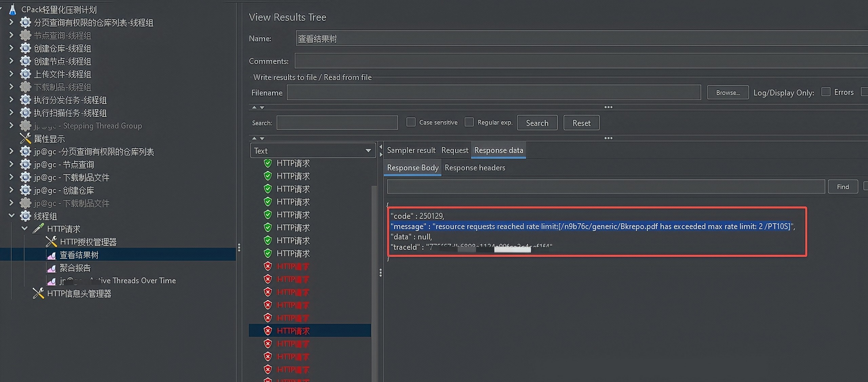Toggle the Regular exp. checkbox
Viewport: 868px width, 382px height.
click(469, 122)
